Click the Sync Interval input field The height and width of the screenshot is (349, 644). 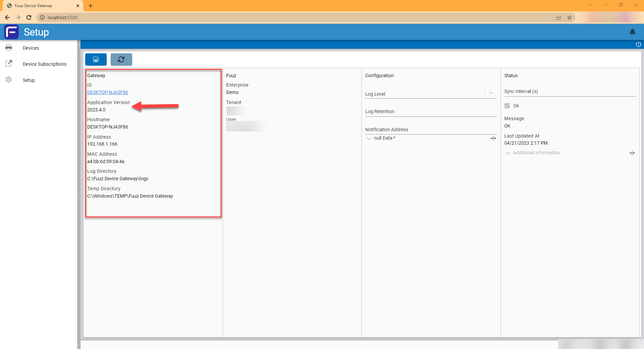click(570, 92)
